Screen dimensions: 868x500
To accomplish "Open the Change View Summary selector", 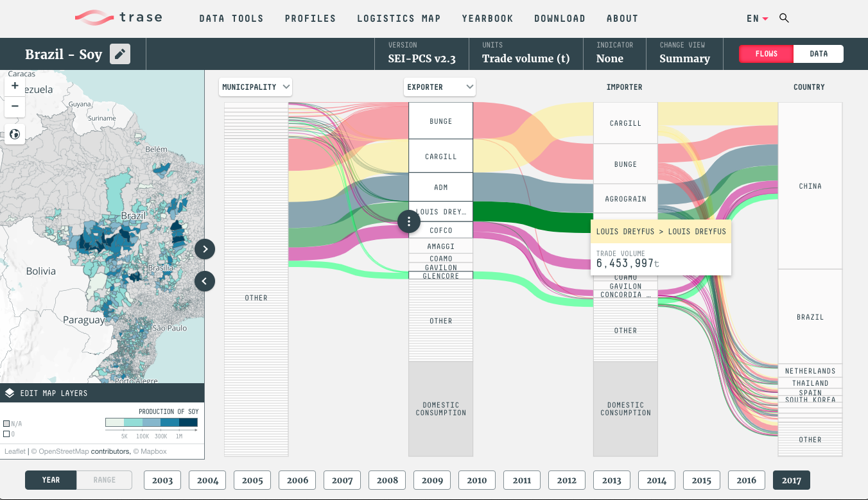I will click(684, 54).
